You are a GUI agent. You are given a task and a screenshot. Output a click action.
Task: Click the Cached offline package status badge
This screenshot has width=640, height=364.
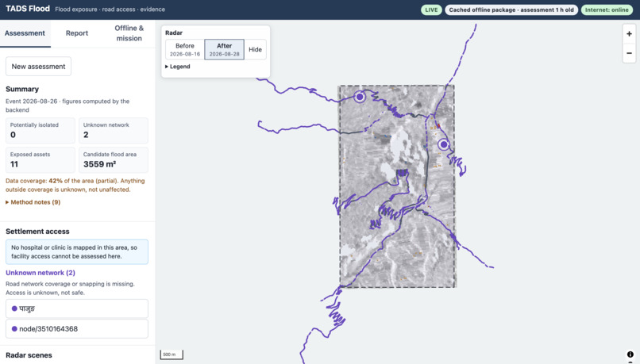(x=511, y=10)
